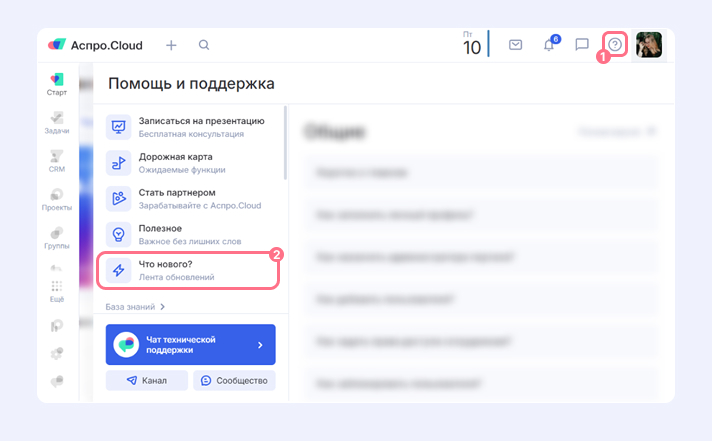Click the plus create icon
This screenshot has height=441, width=712.
[x=171, y=45]
